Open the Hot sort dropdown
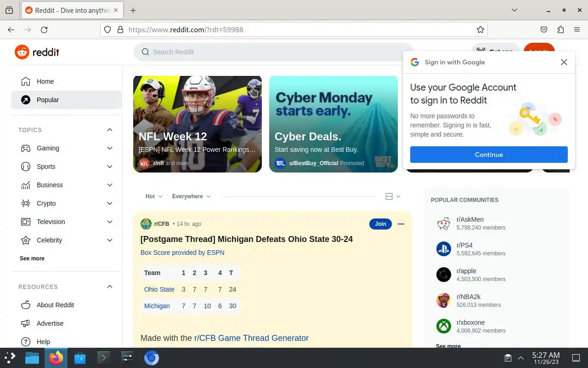The image size is (588, 368). [154, 196]
